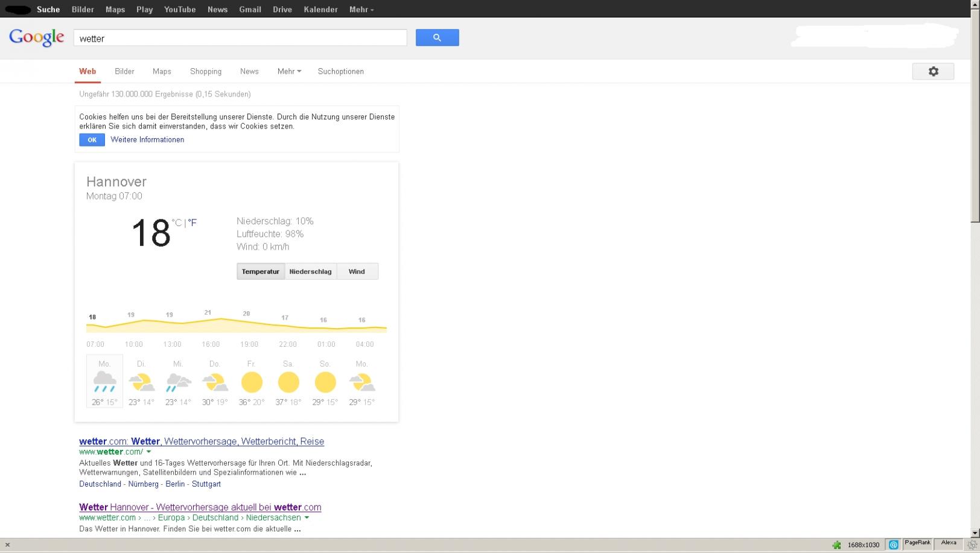Select Freitag's sunny forecast icon

coord(252,382)
